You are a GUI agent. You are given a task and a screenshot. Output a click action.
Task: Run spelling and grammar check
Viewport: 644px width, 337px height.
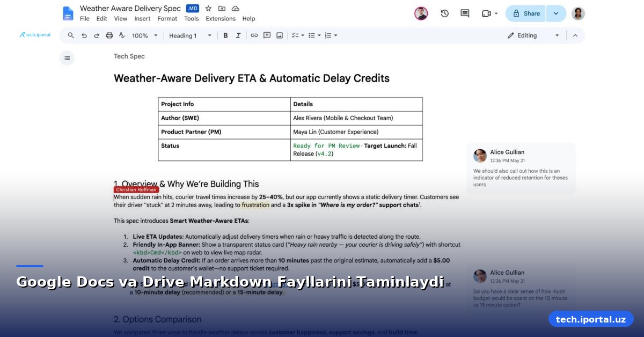pos(122,35)
